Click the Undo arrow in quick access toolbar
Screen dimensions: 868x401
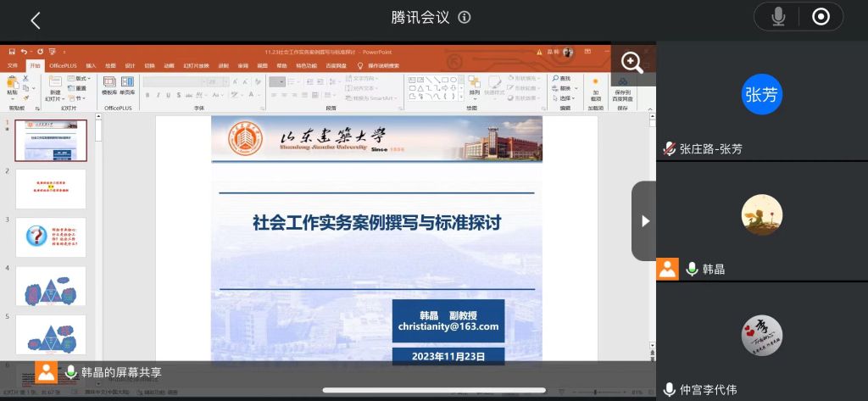[25, 52]
